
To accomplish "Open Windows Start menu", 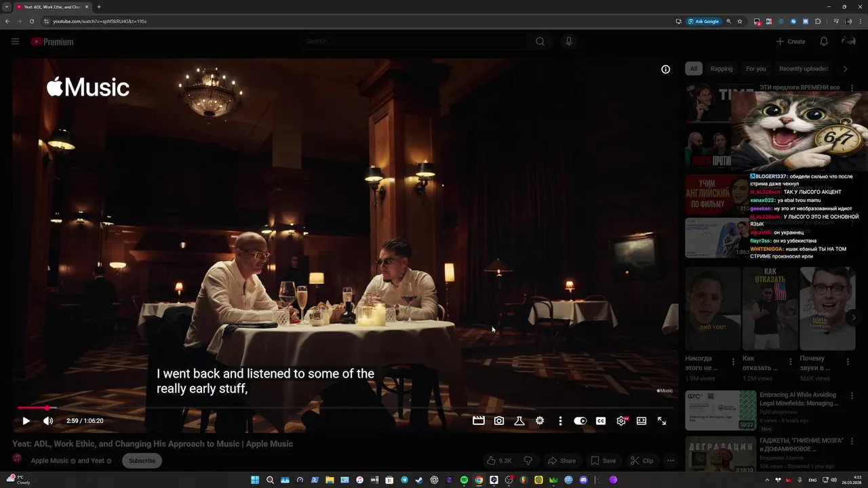I will point(255,480).
